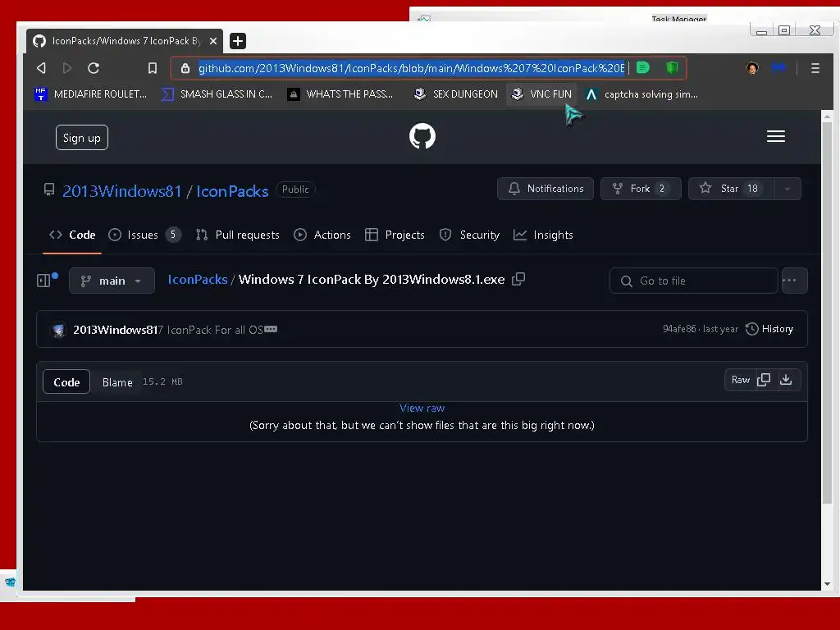This screenshot has height=630, width=840.
Task: Open the VNC FUN bookmark
Action: (x=541, y=94)
